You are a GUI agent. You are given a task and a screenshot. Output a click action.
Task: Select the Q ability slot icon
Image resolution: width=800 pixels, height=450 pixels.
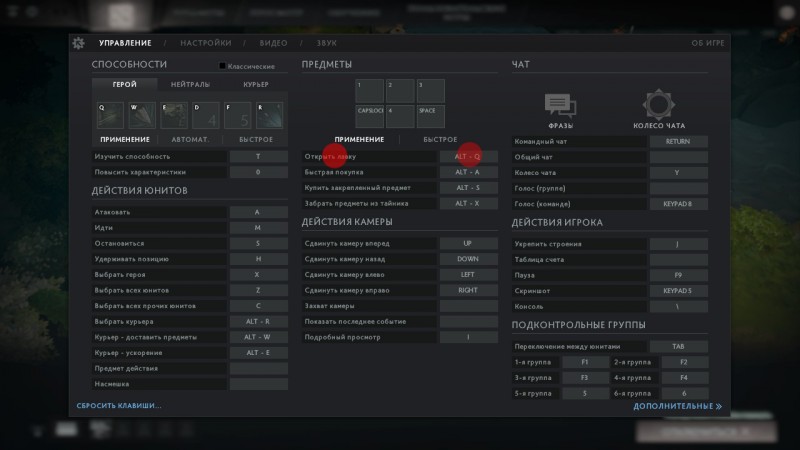pos(109,115)
